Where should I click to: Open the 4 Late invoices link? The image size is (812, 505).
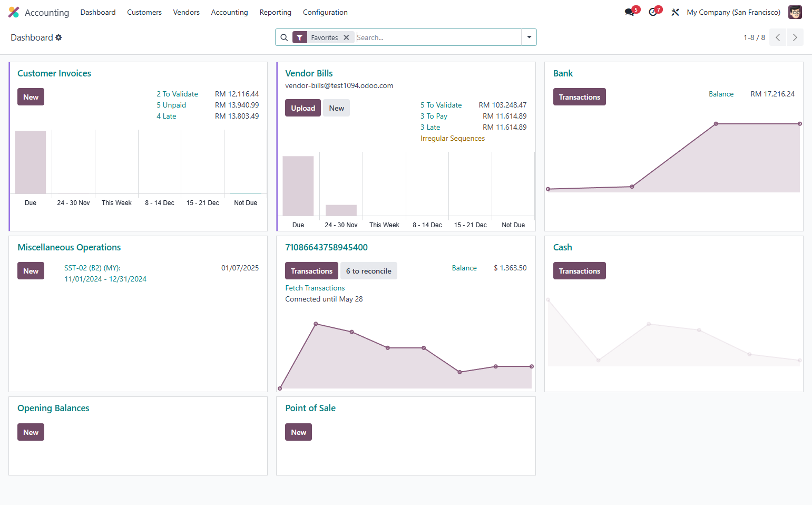(167, 116)
